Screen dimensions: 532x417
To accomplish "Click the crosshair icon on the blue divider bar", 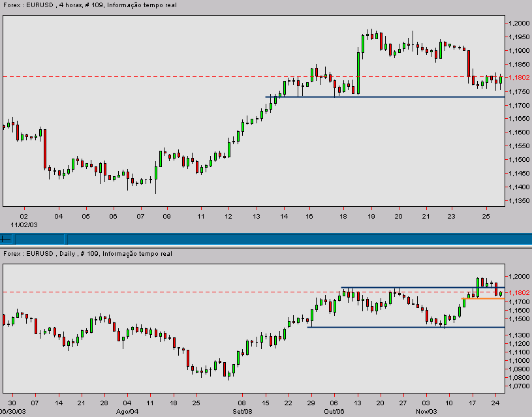I will click(x=6, y=239).
